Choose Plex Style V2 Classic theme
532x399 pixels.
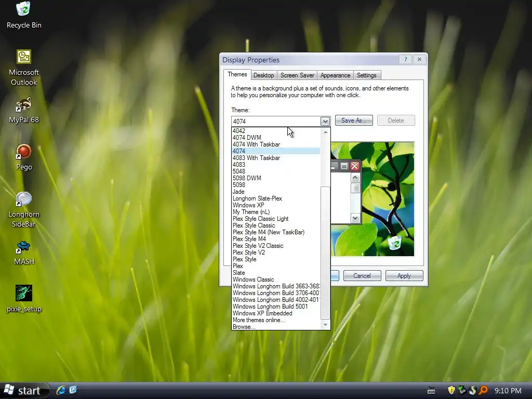[276, 246]
